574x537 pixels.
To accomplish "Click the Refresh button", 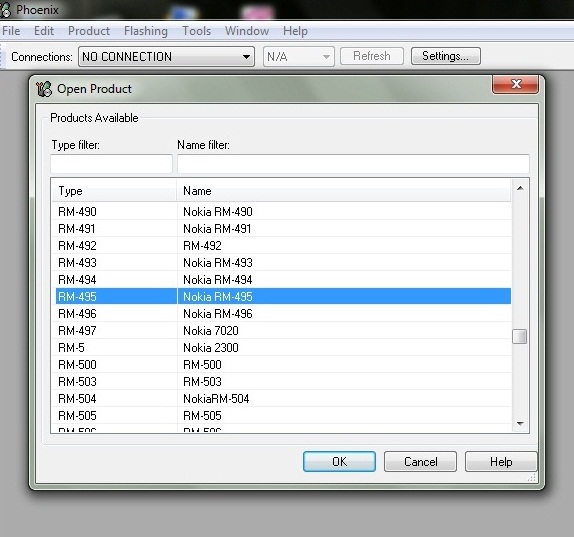I will click(372, 56).
